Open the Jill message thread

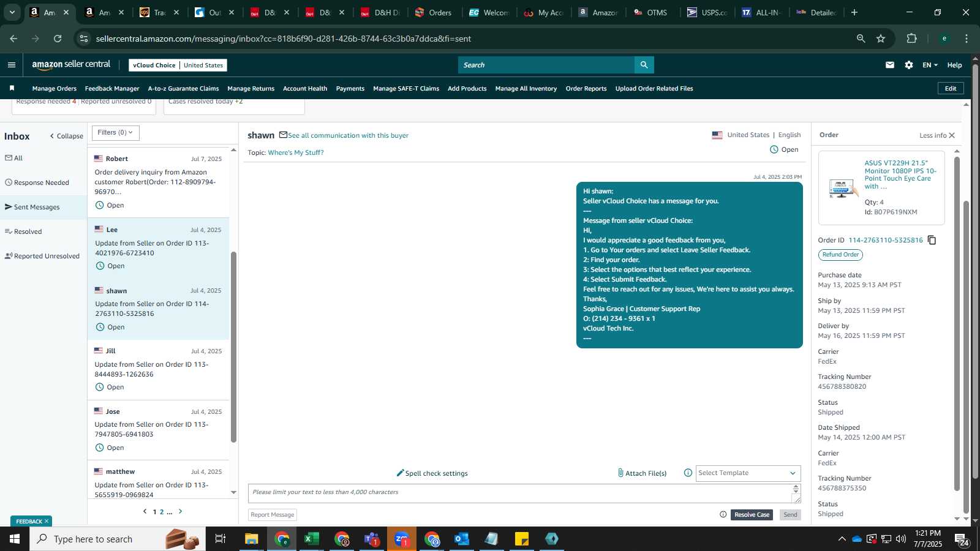tap(158, 369)
